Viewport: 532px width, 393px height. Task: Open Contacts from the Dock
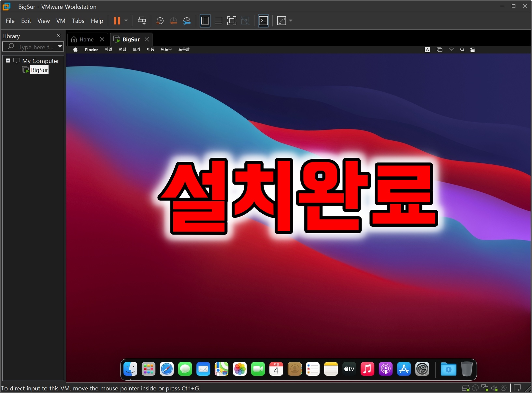(x=295, y=369)
